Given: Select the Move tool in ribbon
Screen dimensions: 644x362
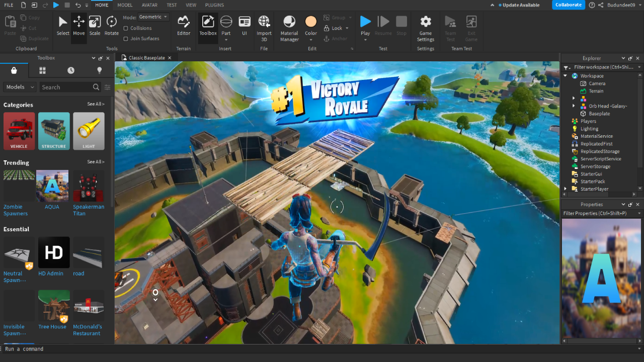Looking at the screenshot, I should pos(78,26).
